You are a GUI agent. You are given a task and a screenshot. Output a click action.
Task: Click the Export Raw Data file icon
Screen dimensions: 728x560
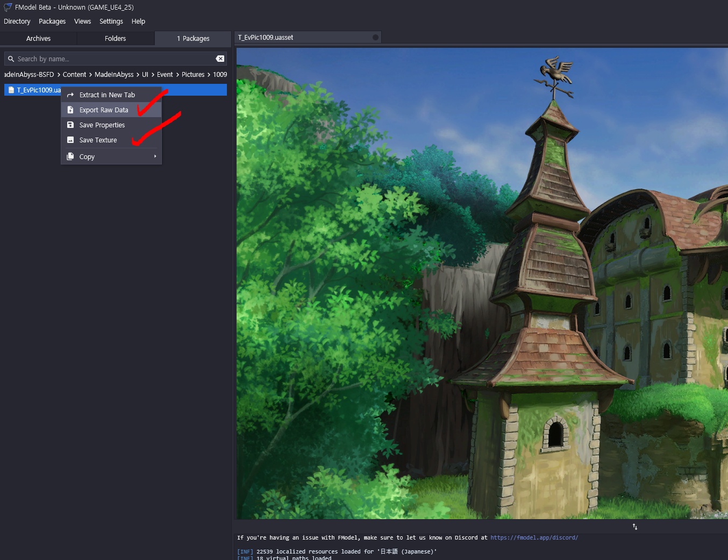70,110
